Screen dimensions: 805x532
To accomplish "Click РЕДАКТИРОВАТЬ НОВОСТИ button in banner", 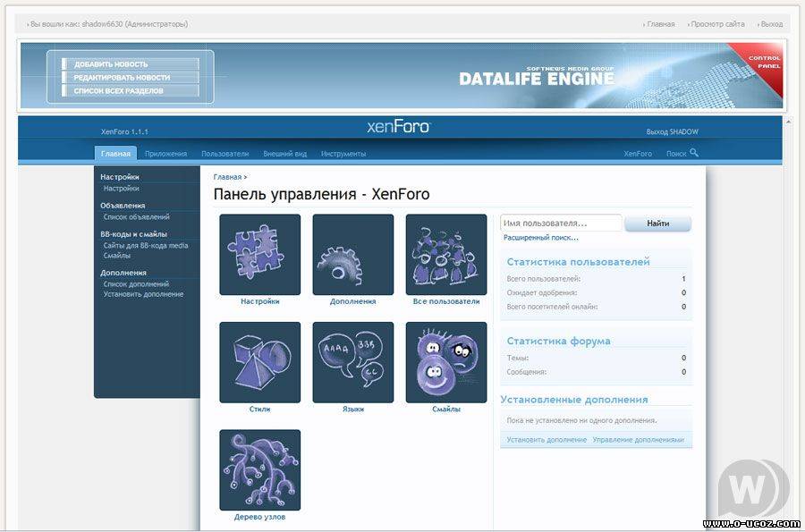I will pos(131,78).
